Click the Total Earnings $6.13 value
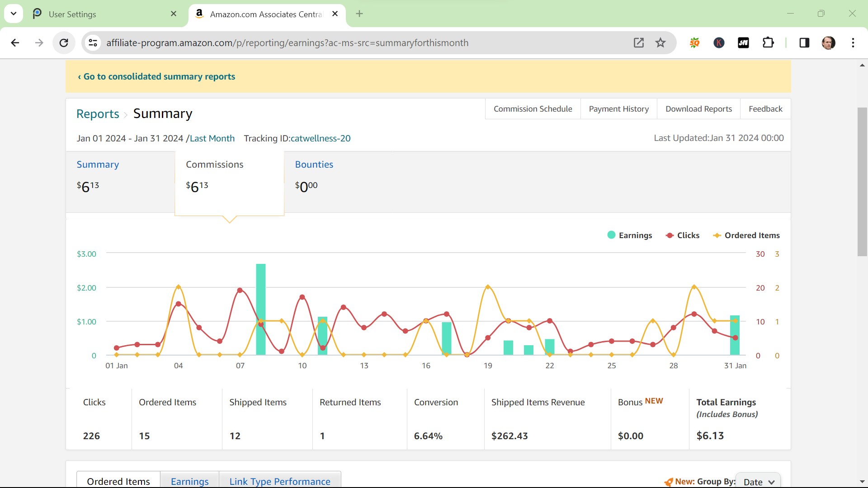Viewport: 868px width, 488px height. (710, 436)
